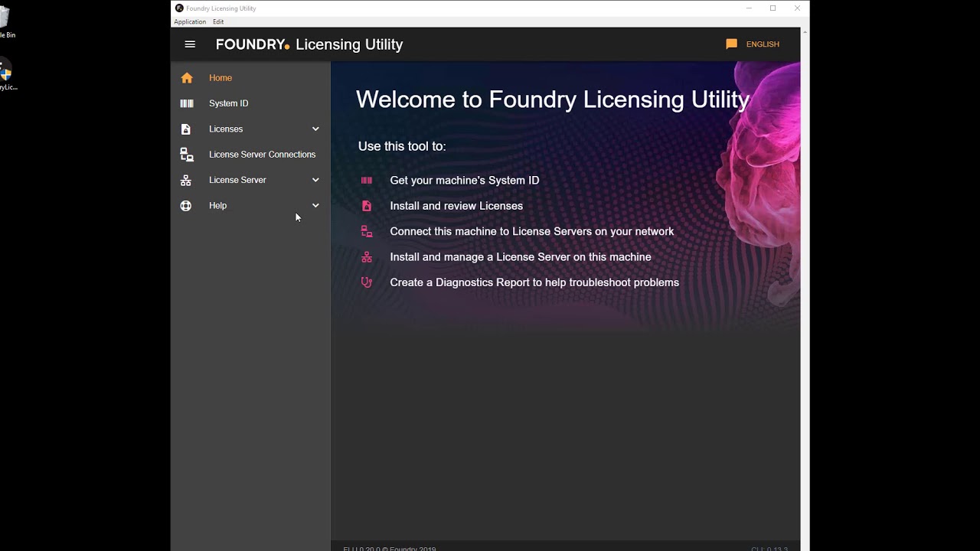The image size is (980, 551).
Task: Expand the Licenses section chevron
Action: click(315, 129)
